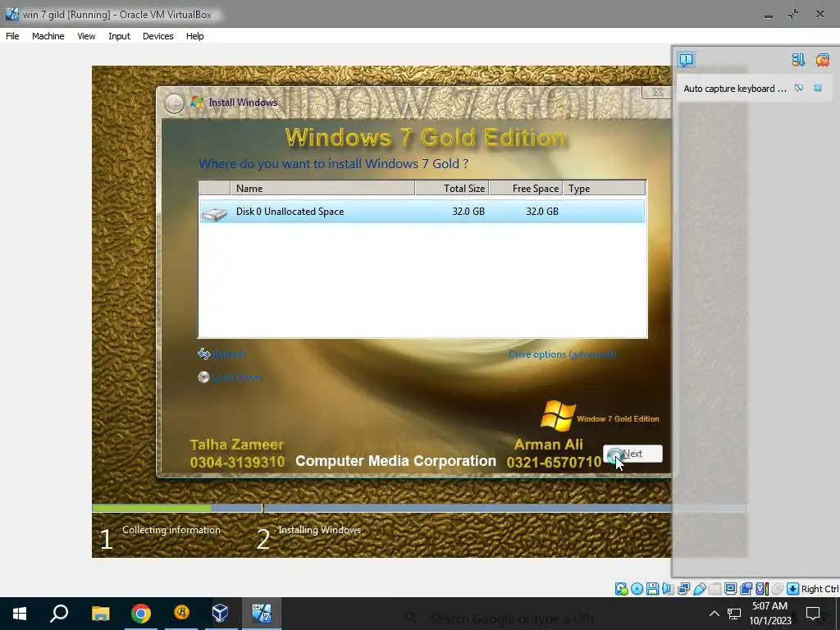
Task: Open File Explorer from the taskbar
Action: 100,614
